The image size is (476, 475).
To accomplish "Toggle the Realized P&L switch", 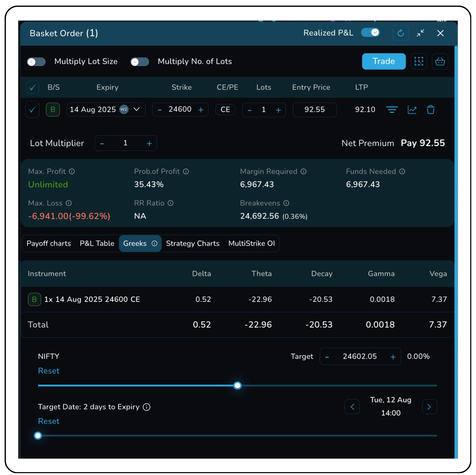I will (370, 33).
